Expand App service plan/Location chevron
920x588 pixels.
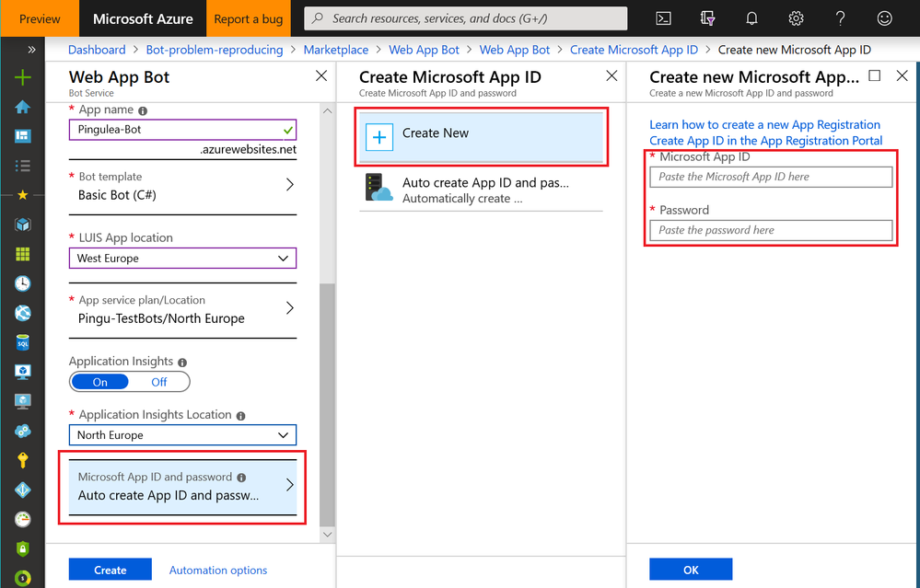click(x=290, y=308)
